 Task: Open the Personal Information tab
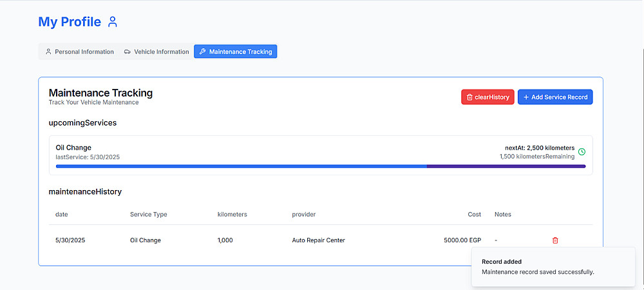(x=79, y=52)
